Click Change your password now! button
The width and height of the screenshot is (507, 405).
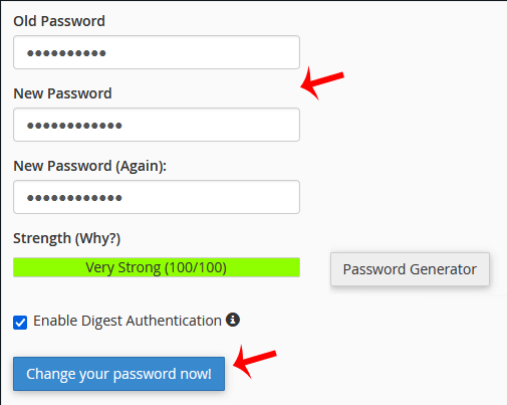pos(119,374)
